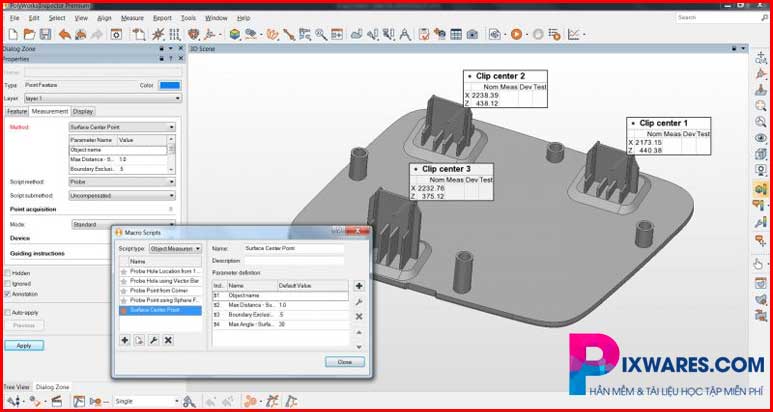Click the add parameter plus icon

tap(359, 286)
